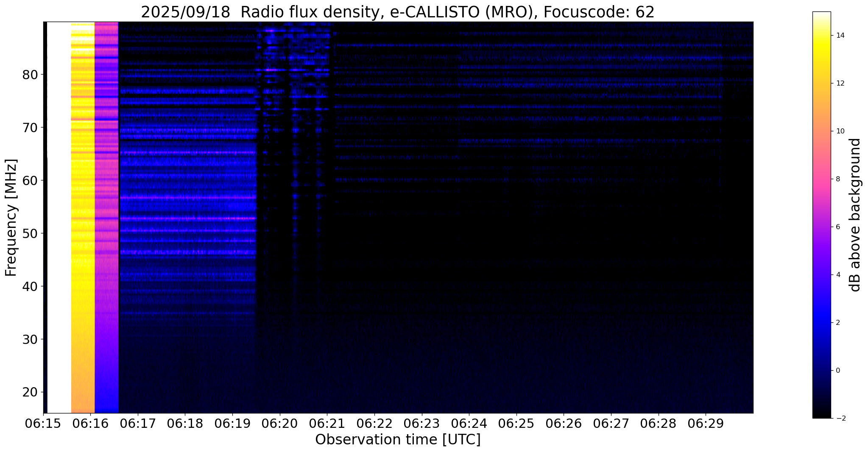Click the 06:15 time tick label

pyautogui.click(x=43, y=424)
